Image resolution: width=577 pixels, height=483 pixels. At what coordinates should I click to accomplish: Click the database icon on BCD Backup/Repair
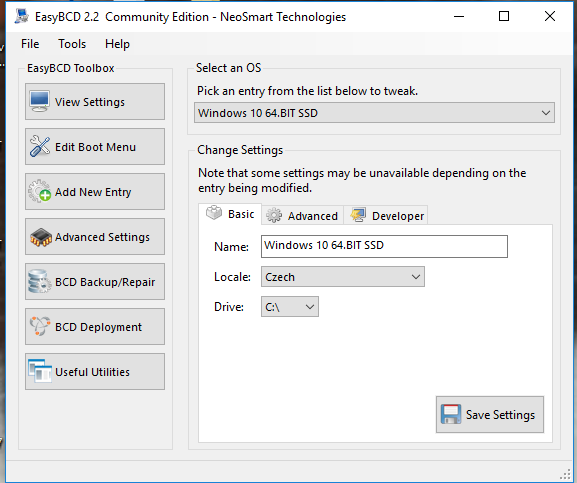pyautogui.click(x=40, y=281)
